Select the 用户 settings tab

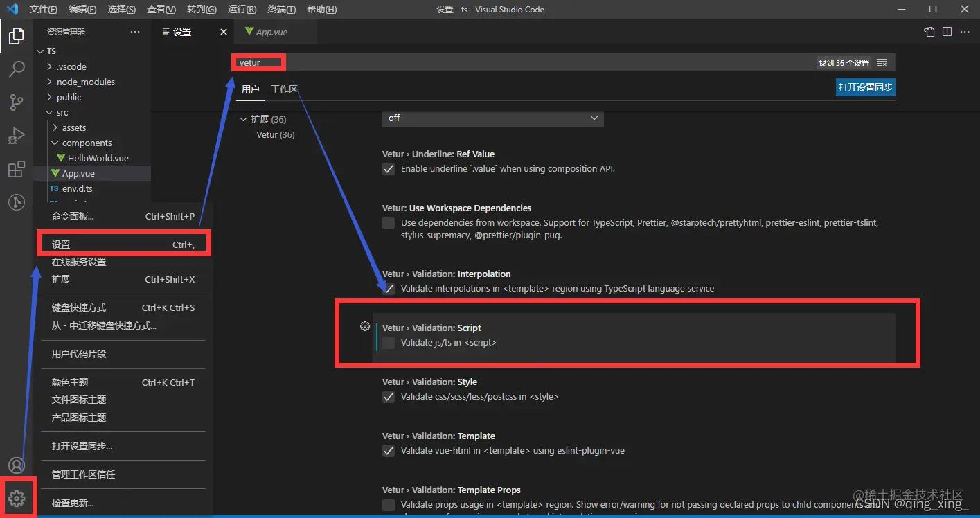250,89
